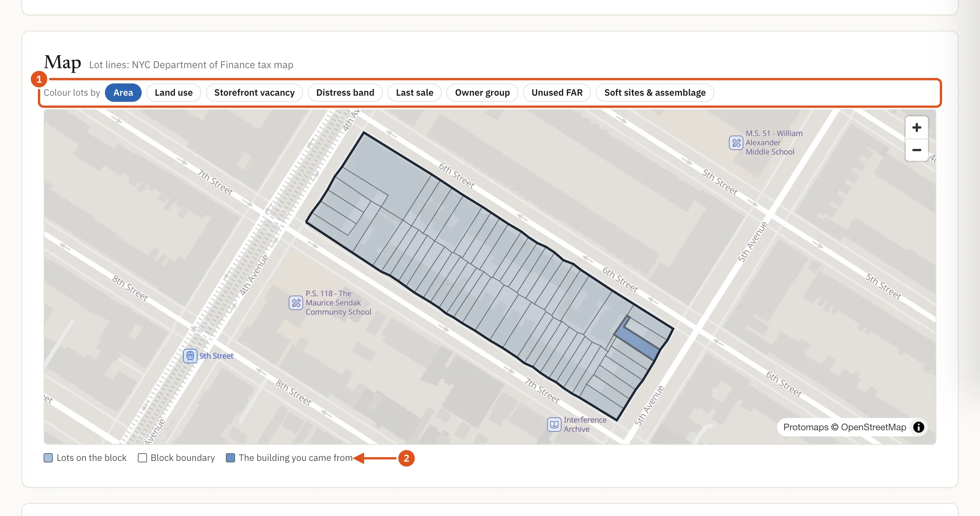Choose the Distress band option
The height and width of the screenshot is (516, 980).
[x=345, y=93]
